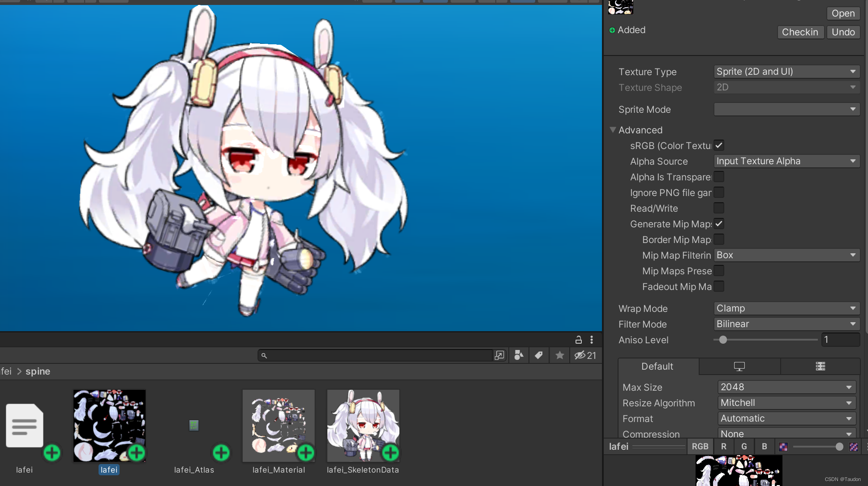Screen dimensions: 868x486
Task: Enable the Read/Write checkbox
Action: pos(719,208)
